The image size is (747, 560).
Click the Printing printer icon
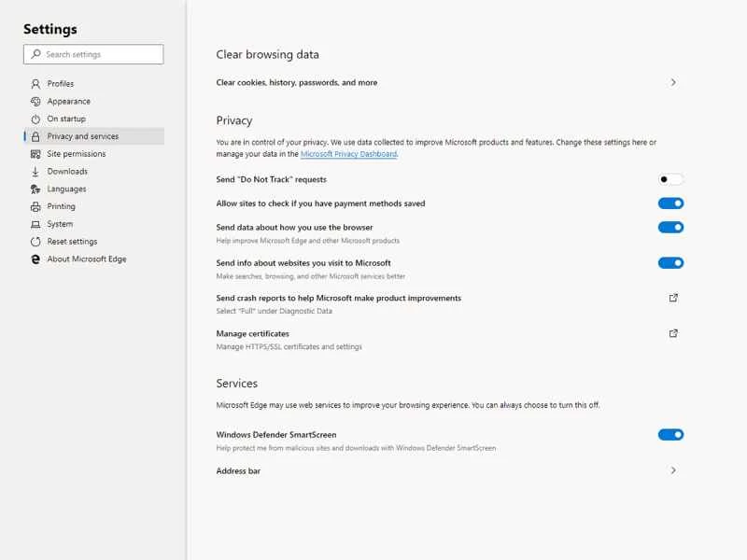coord(35,206)
